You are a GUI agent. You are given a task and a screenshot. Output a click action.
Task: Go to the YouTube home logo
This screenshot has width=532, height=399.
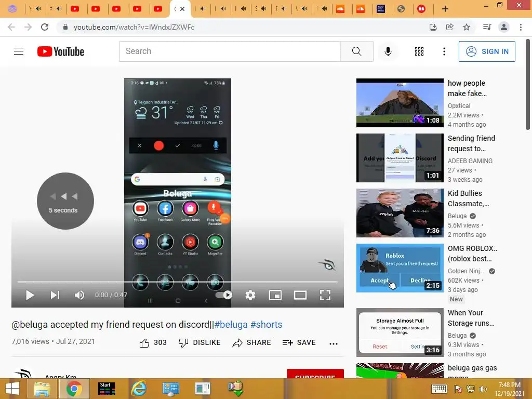coord(61,51)
